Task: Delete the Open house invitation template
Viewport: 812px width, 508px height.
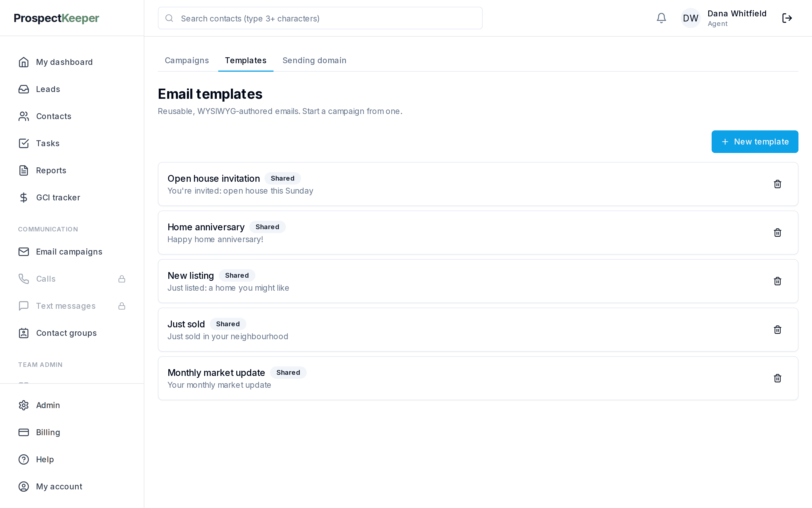Action: pyautogui.click(x=777, y=184)
